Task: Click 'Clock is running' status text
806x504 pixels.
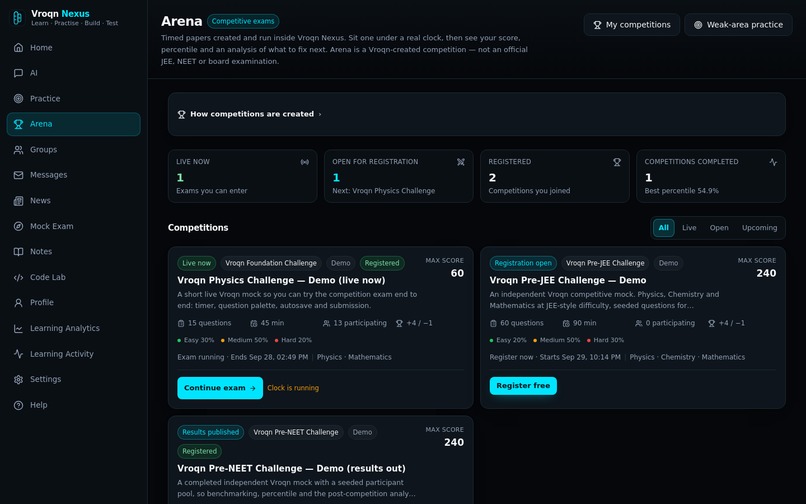Action: coord(293,388)
